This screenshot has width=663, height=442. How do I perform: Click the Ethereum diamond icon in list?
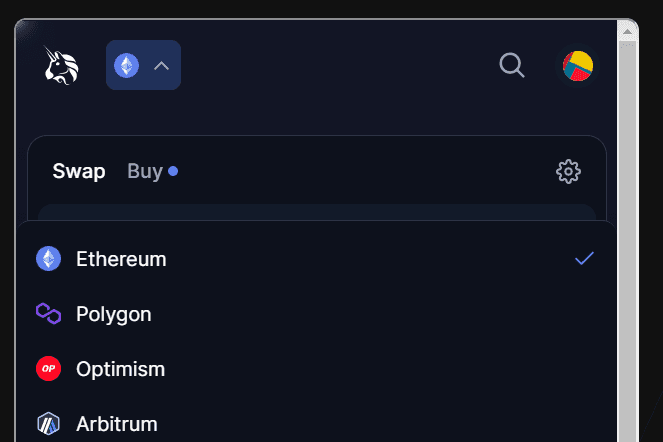point(49,259)
